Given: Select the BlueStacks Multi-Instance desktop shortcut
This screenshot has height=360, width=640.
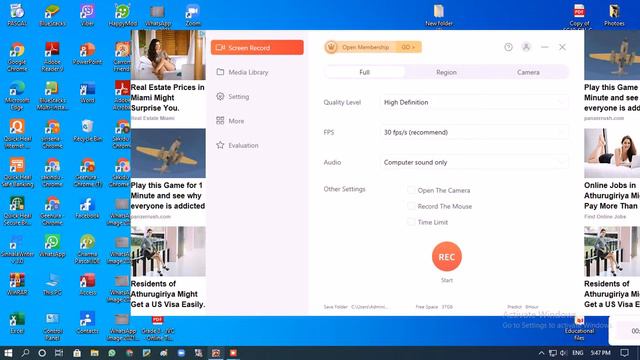Looking at the screenshot, I should pos(52,96).
